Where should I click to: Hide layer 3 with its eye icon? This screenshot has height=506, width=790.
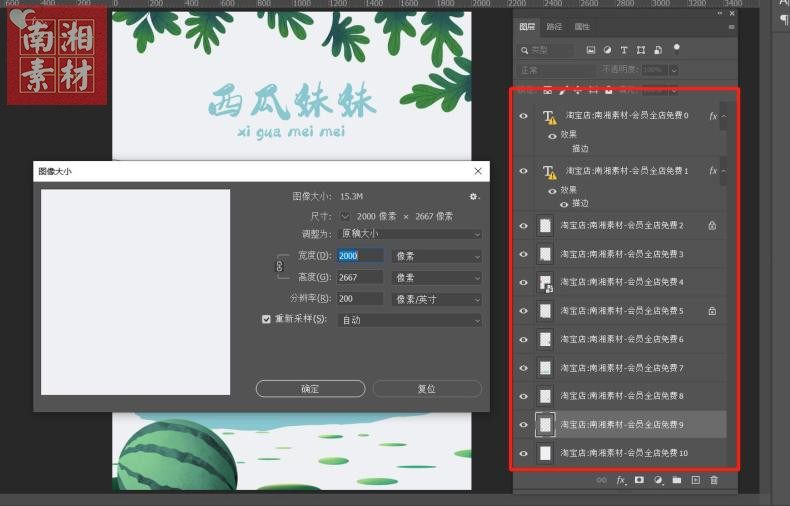pyautogui.click(x=523, y=254)
